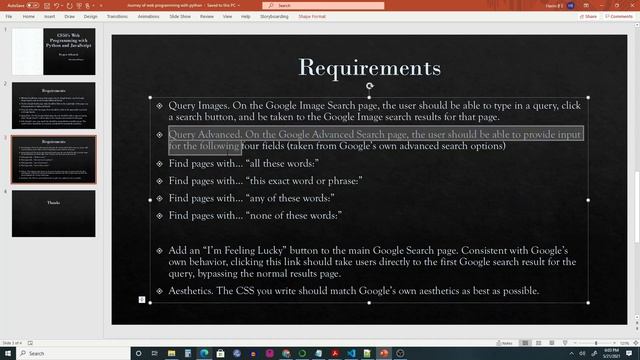This screenshot has width=640, height=360.
Task: Select slide 2 Requirements thumbnail
Action: (x=54, y=106)
